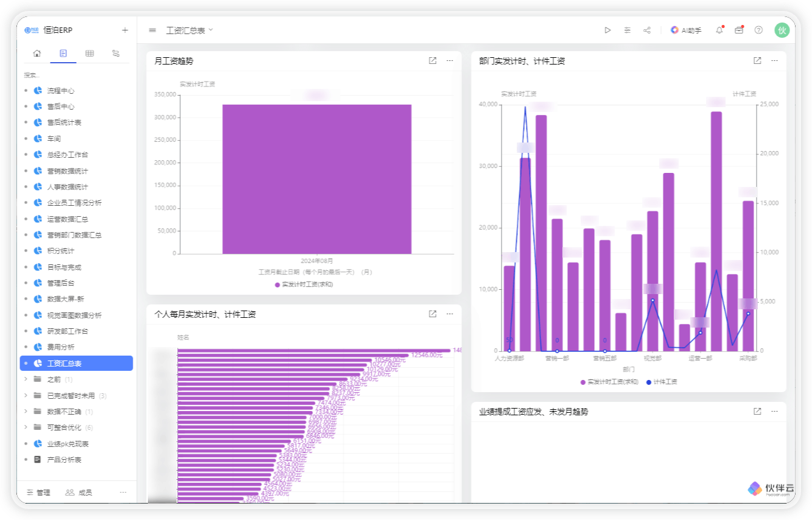The height and width of the screenshot is (520, 812).
Task: Select the highlighted 工资汇总表 item
Action: coord(76,364)
